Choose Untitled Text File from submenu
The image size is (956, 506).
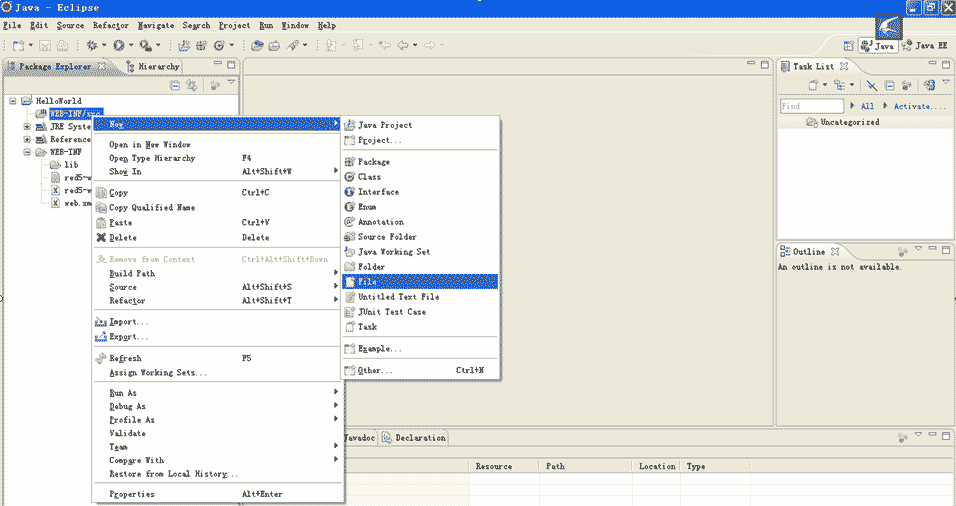(420, 297)
